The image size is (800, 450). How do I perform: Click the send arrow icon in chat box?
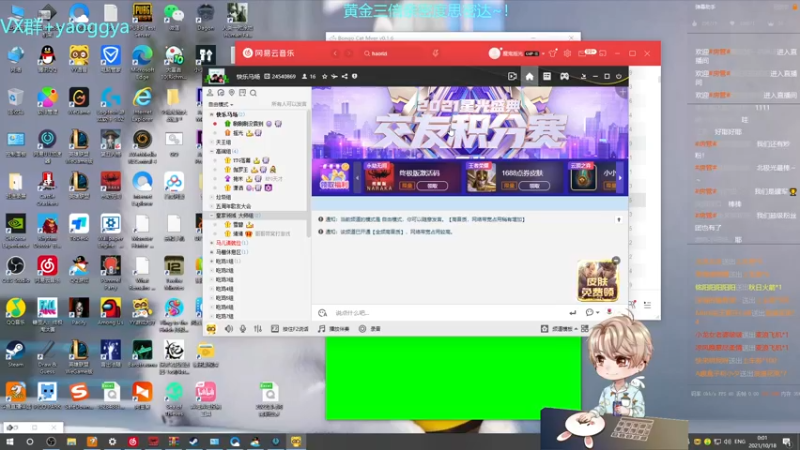572,312
